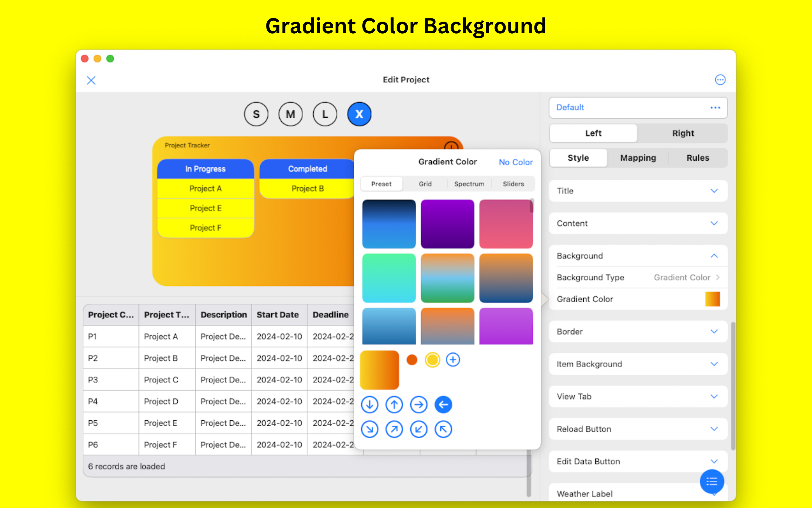
Task: Open the Default preset ellipsis menu
Action: 715,108
